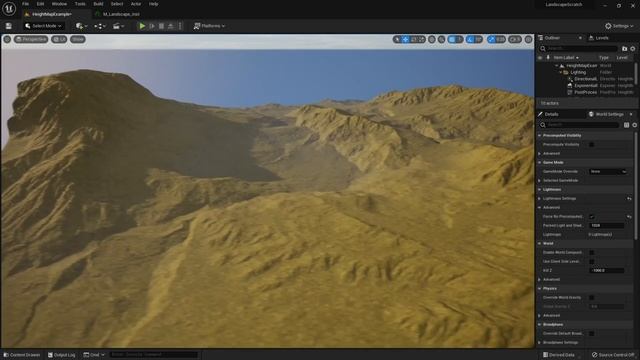Click the Eject toolbar button
This screenshot has width=640, height=360.
coord(171,26)
